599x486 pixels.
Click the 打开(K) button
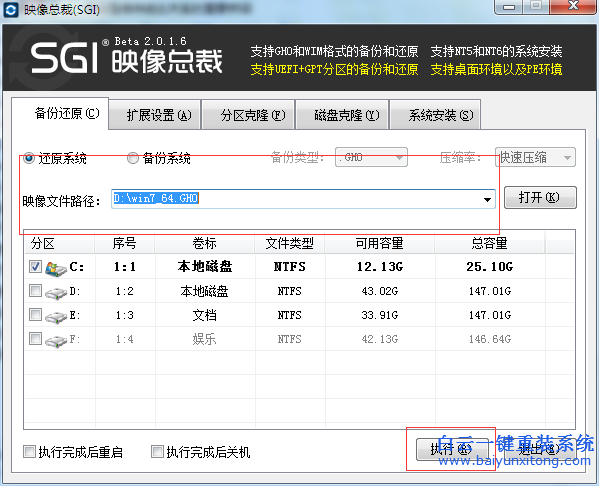click(x=540, y=198)
